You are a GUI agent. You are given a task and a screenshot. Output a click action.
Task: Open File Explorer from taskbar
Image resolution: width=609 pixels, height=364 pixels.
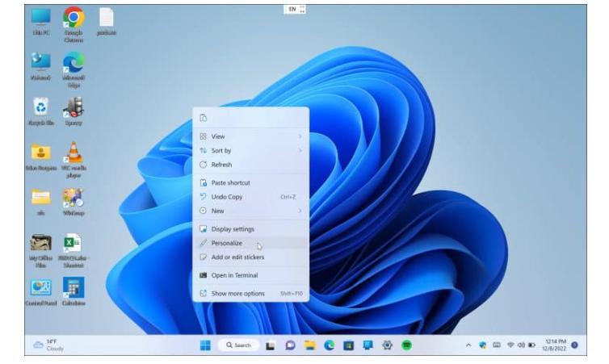309,345
